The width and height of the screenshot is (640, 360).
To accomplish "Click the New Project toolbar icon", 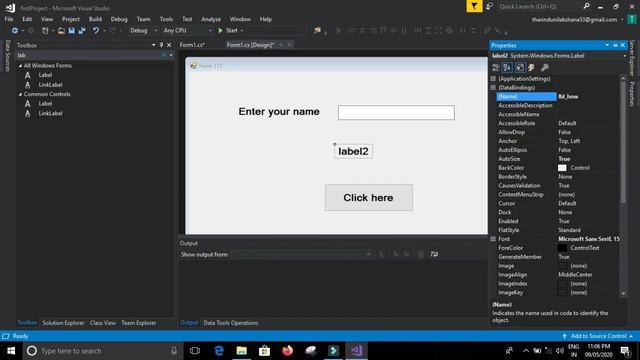I will tap(45, 31).
